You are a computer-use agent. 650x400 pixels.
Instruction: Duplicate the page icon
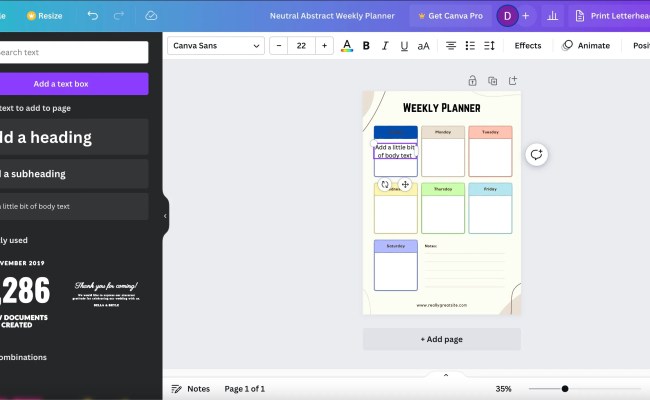click(x=492, y=81)
